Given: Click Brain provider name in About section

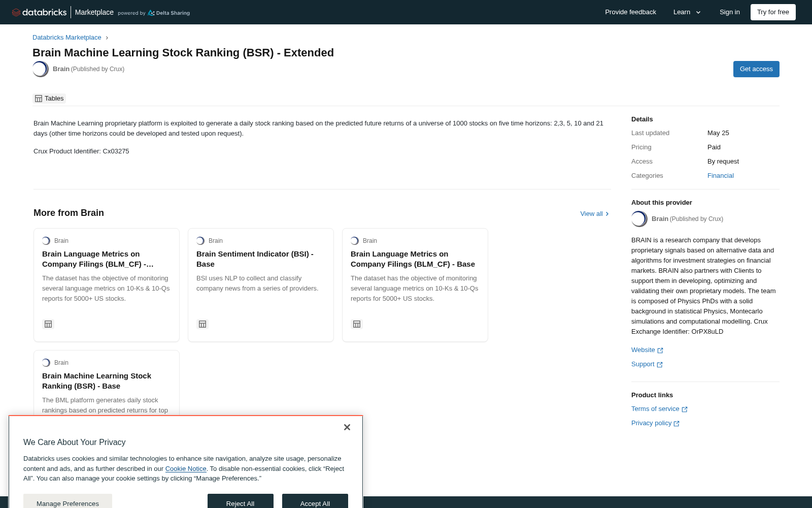Looking at the screenshot, I should coord(660,219).
